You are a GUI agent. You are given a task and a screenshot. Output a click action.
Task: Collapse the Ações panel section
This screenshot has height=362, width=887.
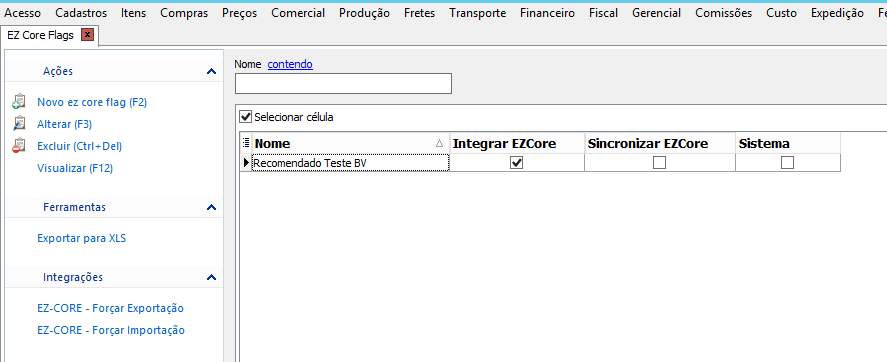pos(212,71)
